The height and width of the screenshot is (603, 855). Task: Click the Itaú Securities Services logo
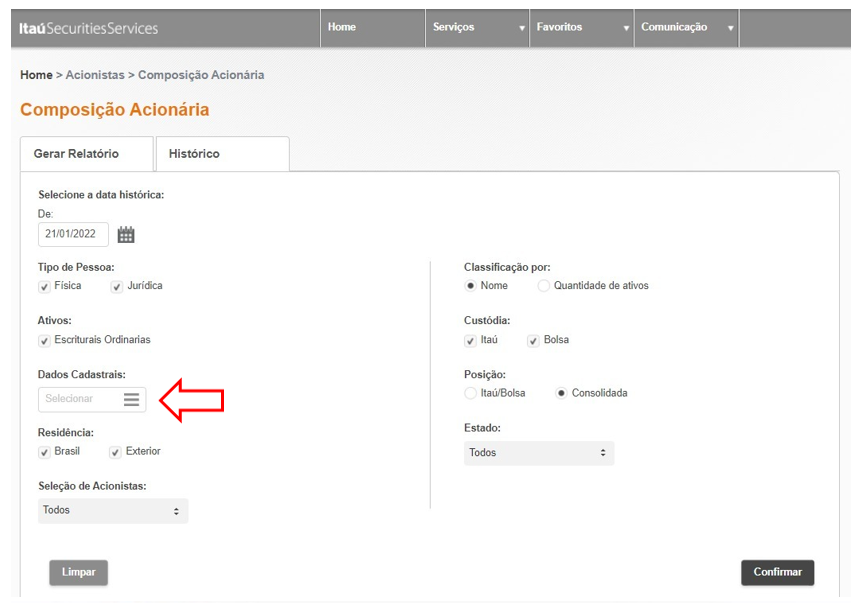tap(89, 28)
